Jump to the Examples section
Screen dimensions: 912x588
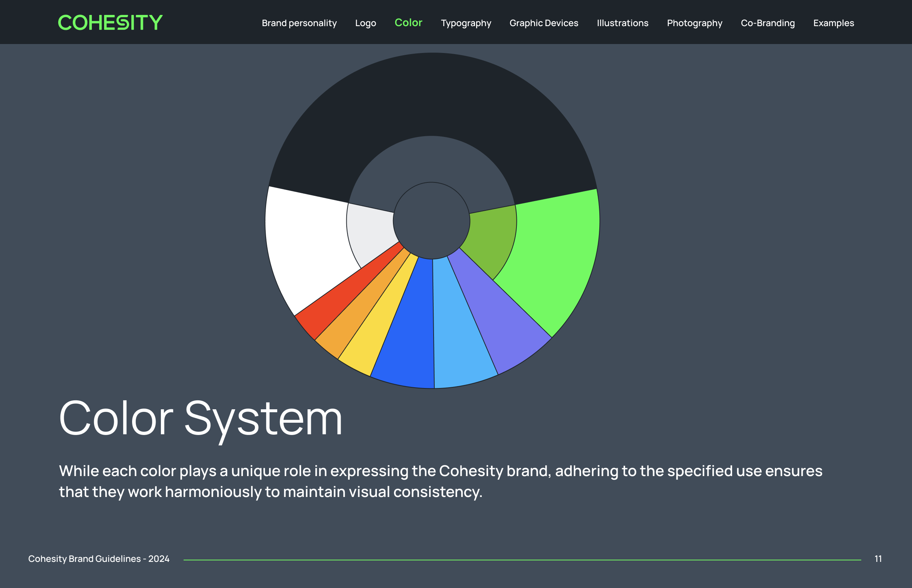833,23
